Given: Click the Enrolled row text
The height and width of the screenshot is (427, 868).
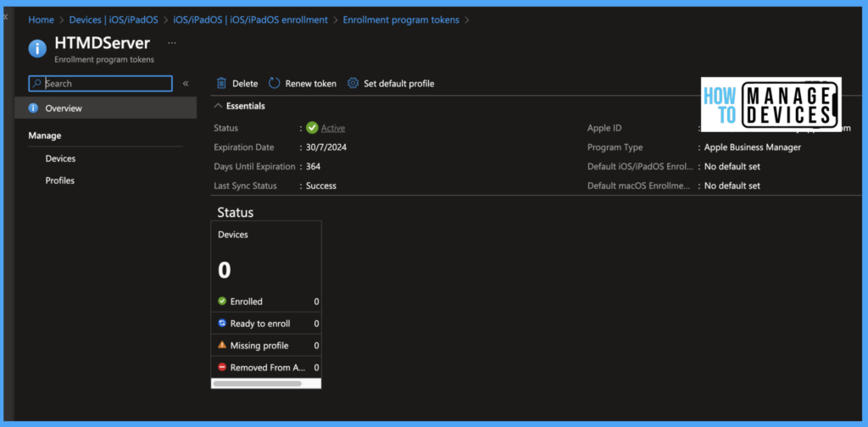Looking at the screenshot, I should [x=247, y=302].
